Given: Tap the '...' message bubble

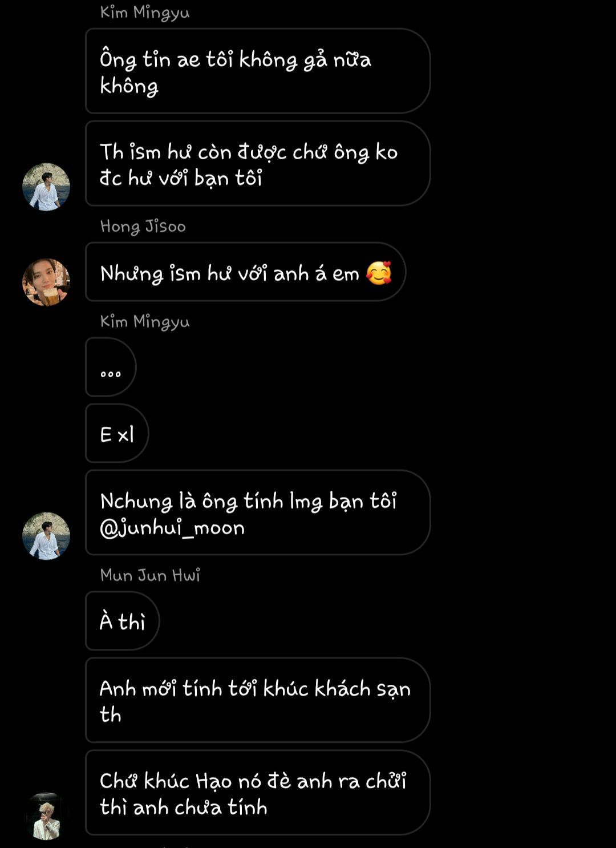Looking at the screenshot, I should click(111, 367).
